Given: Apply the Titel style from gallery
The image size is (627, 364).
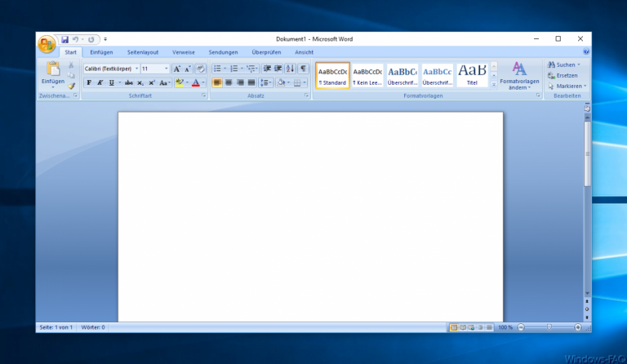Looking at the screenshot, I should point(472,75).
